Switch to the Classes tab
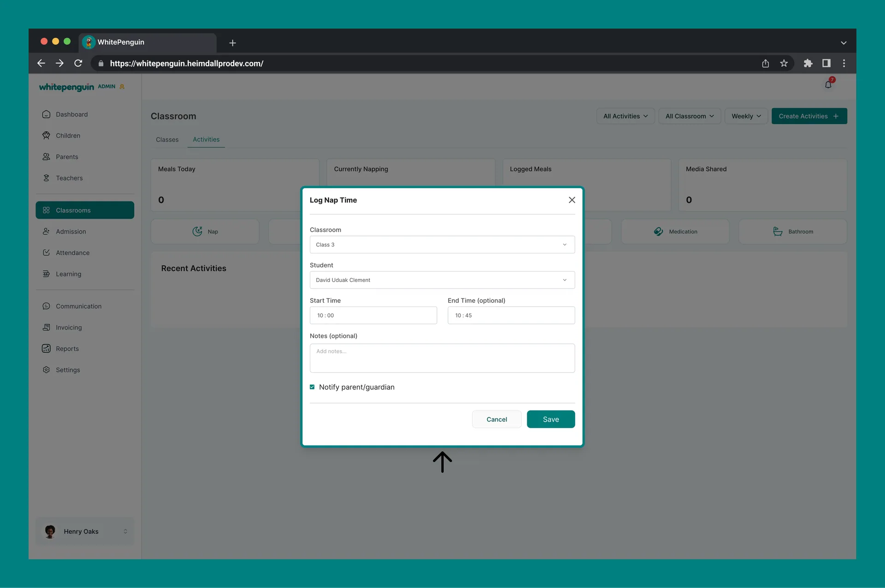Screen dimensions: 885x588 (167, 140)
